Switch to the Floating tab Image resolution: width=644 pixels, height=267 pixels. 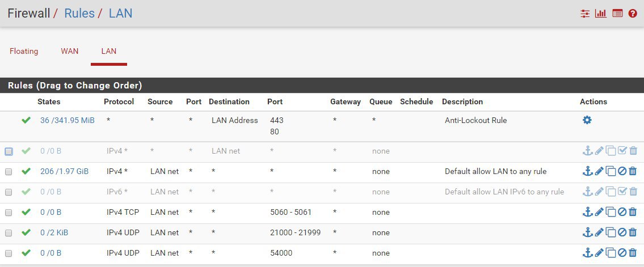(24, 51)
